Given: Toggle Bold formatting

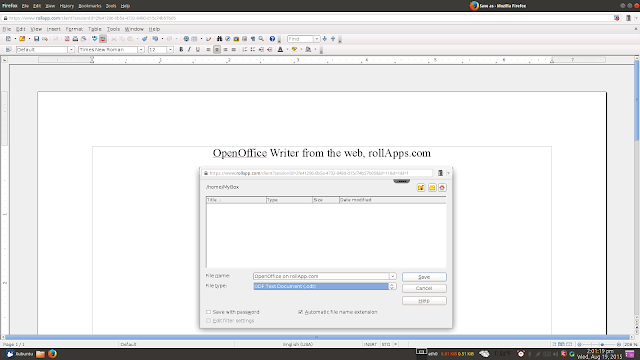Looking at the screenshot, I should [181, 49].
